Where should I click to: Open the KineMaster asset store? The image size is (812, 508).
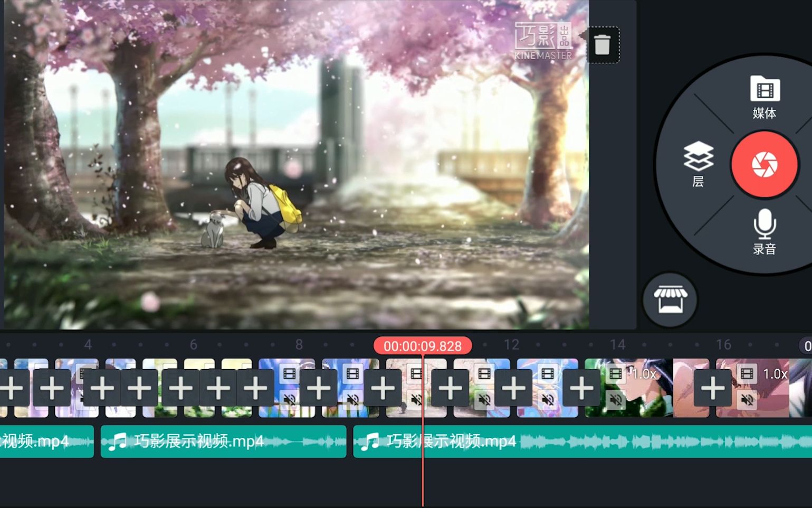[x=670, y=299]
